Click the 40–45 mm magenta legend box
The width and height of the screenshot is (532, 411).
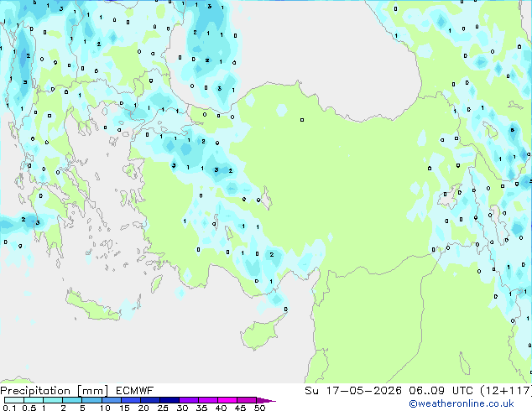[x=227, y=400]
